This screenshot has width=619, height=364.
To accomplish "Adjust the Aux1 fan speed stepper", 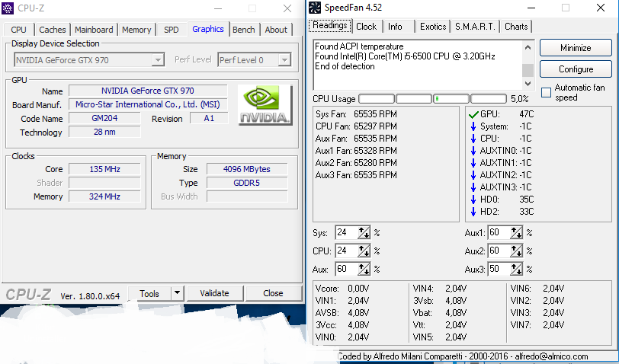I will pyautogui.click(x=516, y=233).
